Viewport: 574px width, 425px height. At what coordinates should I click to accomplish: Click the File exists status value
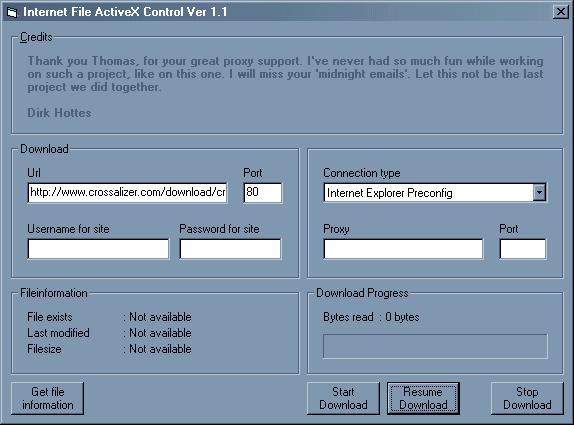160,317
